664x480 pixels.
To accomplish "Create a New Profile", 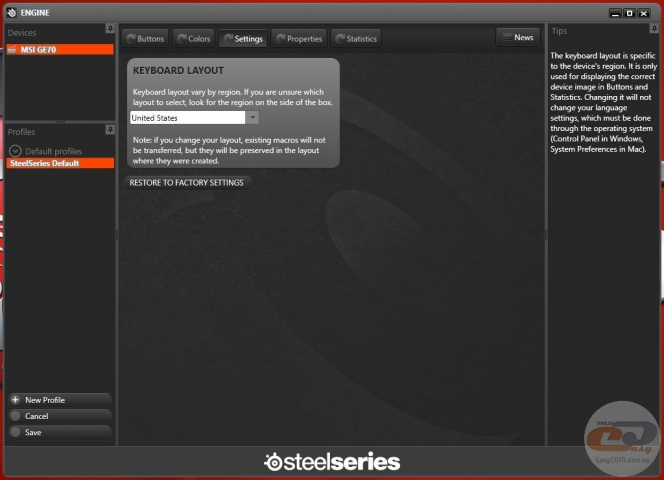I will 60,400.
